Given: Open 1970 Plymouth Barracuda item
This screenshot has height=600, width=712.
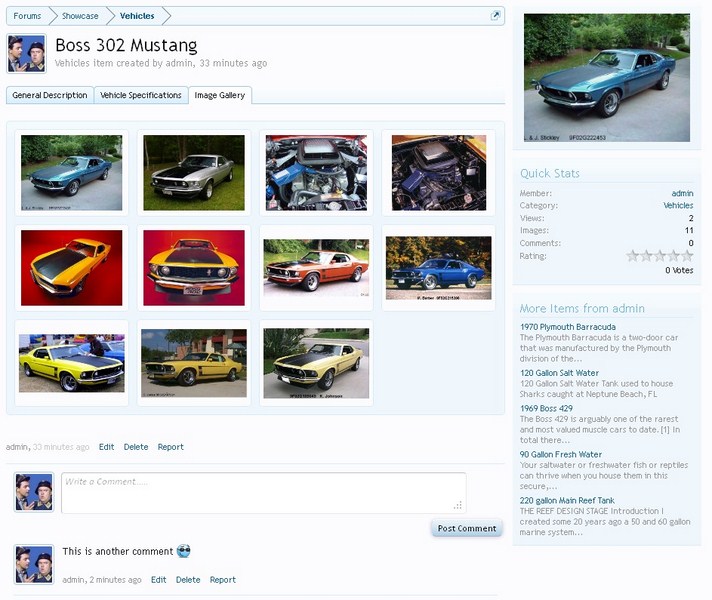Looking at the screenshot, I should 568,327.
